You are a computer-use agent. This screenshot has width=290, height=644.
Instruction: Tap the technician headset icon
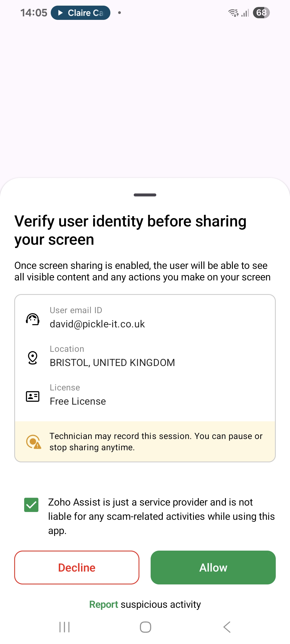(x=32, y=319)
